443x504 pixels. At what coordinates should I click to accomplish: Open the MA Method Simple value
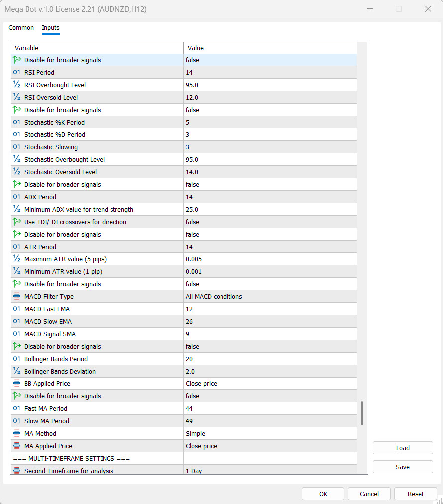270,434
